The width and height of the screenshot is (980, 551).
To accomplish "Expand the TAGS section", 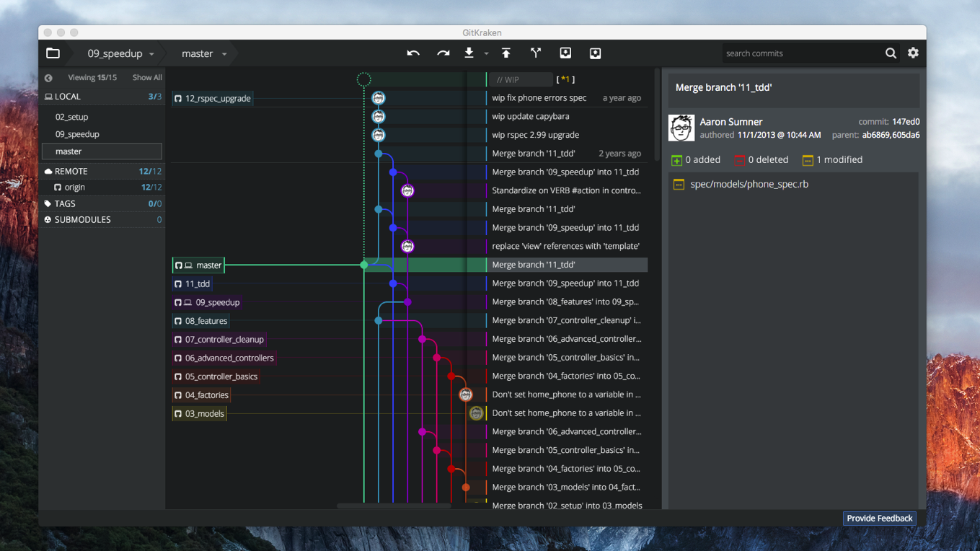I will coord(102,204).
